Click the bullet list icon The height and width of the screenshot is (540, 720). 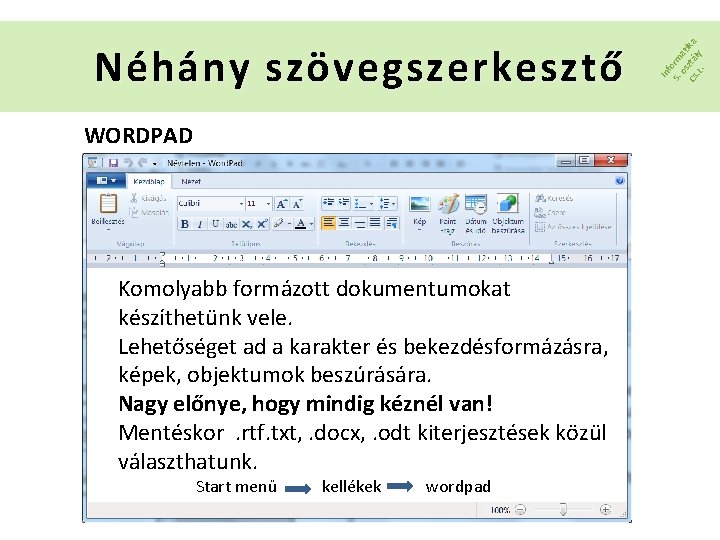(x=360, y=203)
